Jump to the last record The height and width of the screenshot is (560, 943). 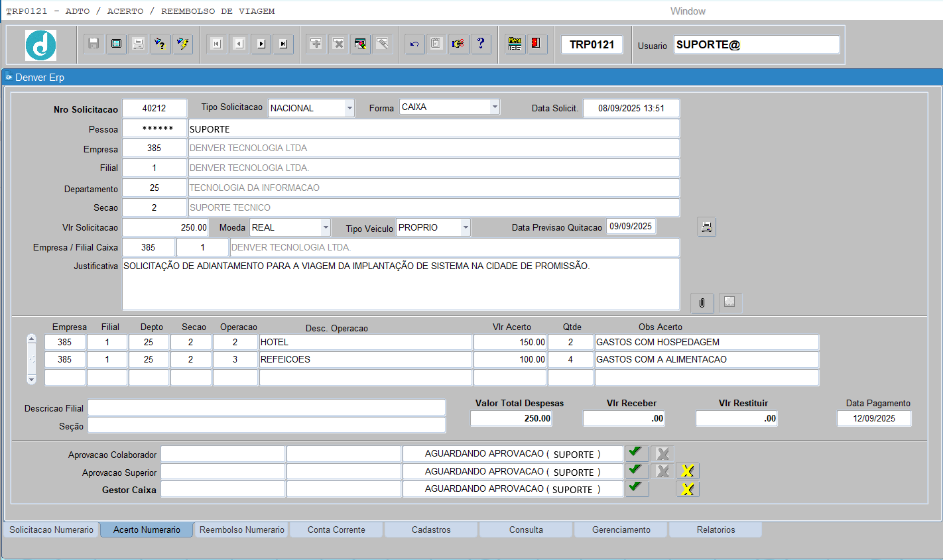pos(283,44)
